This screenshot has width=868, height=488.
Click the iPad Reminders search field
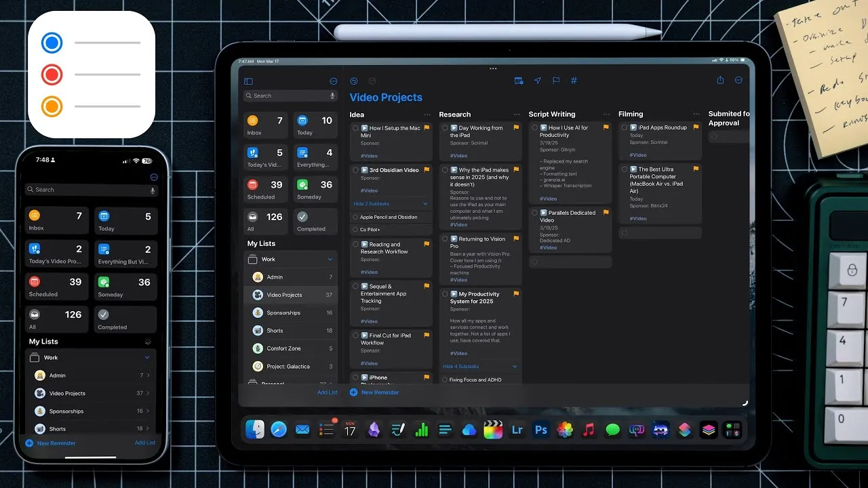pyautogui.click(x=291, y=96)
